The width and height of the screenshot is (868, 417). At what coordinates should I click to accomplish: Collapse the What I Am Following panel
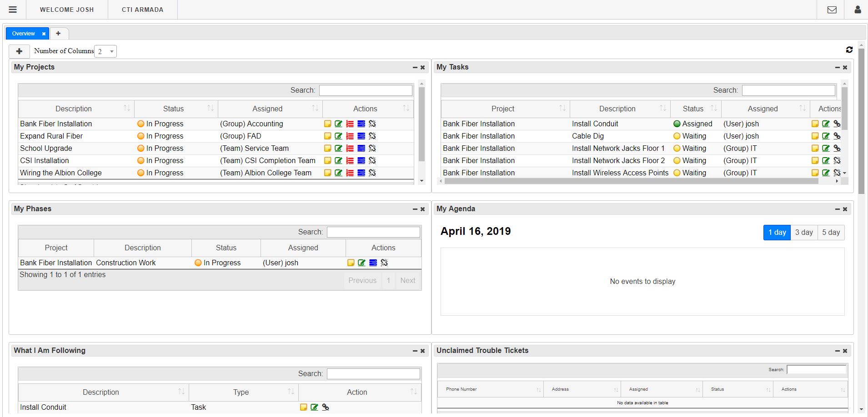click(415, 351)
